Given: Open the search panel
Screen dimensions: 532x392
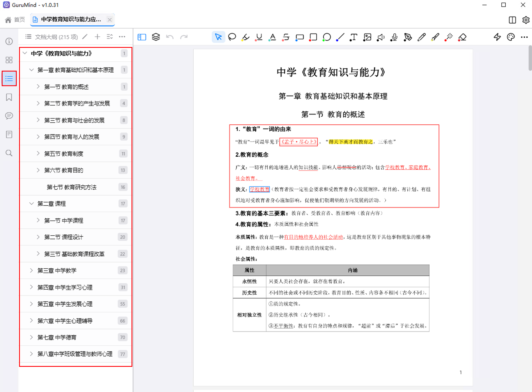Looking at the screenshot, I should 9,153.
